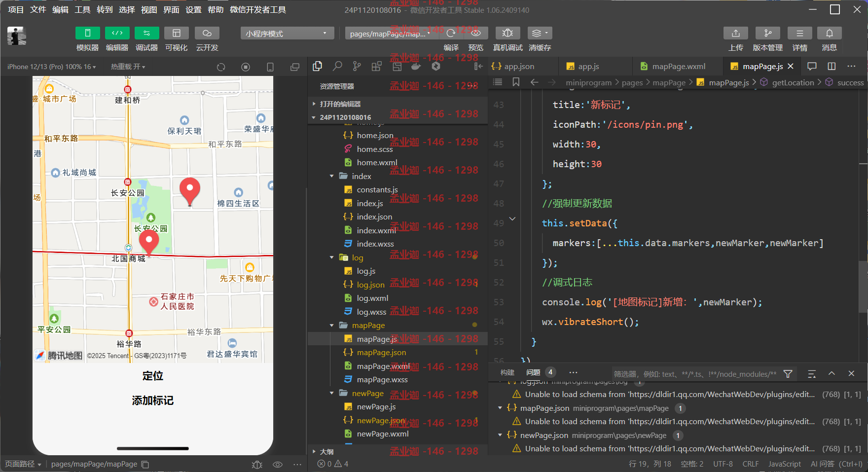Click the bookmark icon in the breadcrumb bar

pos(516,82)
